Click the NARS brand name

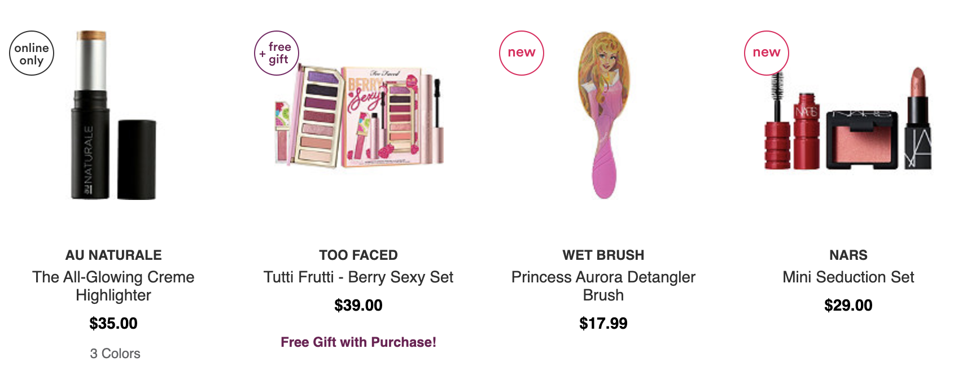click(x=848, y=255)
